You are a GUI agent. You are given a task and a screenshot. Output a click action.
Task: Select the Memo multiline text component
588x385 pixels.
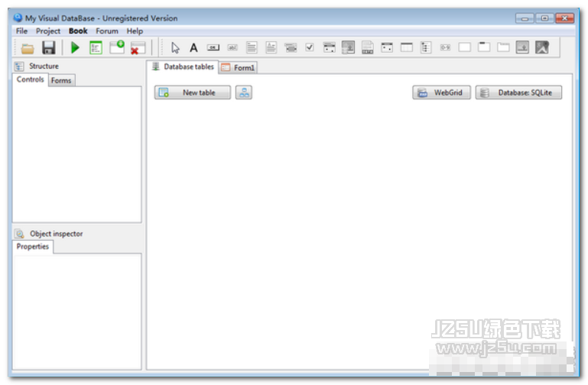(x=252, y=47)
